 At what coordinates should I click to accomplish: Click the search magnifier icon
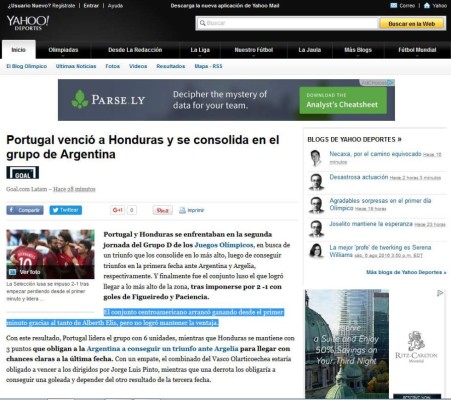[202, 23]
